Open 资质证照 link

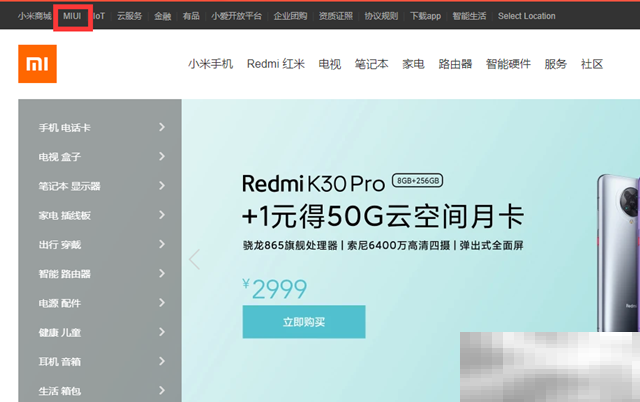coord(336,16)
